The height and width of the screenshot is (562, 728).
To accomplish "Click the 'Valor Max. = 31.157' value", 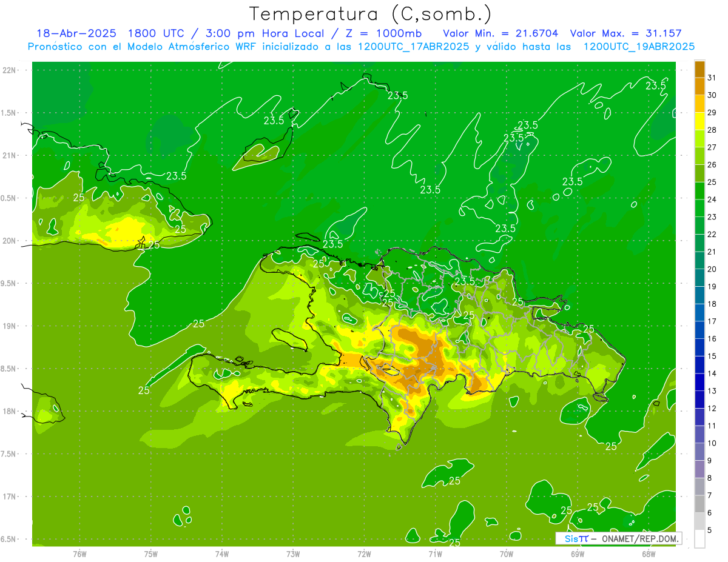I will pyautogui.click(x=625, y=33).
